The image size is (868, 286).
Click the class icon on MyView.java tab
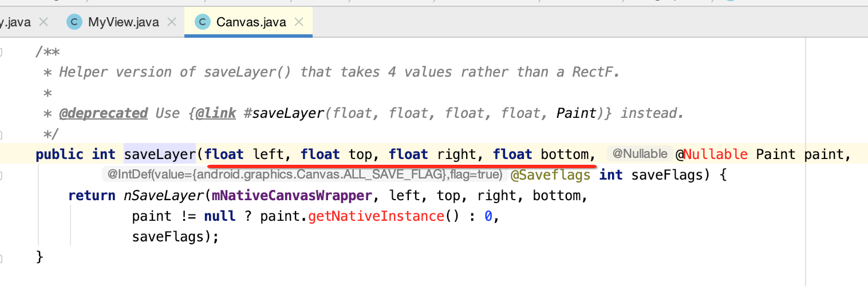[74, 22]
